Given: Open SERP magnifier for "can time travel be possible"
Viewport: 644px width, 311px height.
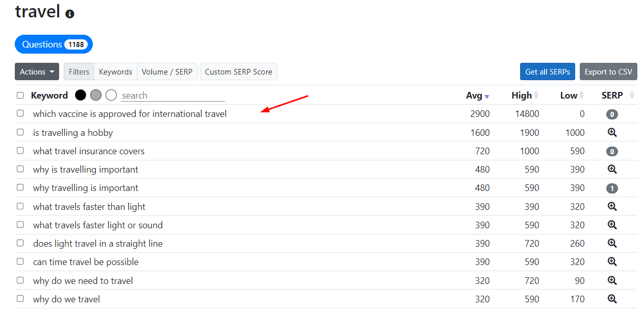Looking at the screenshot, I should 612,261.
